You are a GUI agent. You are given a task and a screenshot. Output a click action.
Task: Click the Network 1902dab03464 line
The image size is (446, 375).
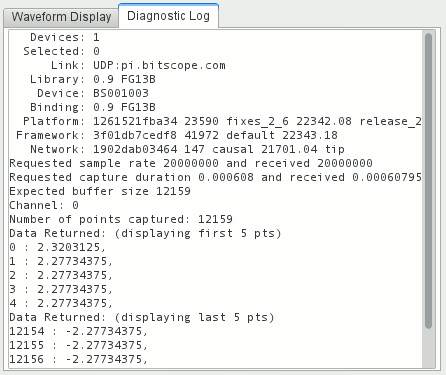tap(187, 149)
